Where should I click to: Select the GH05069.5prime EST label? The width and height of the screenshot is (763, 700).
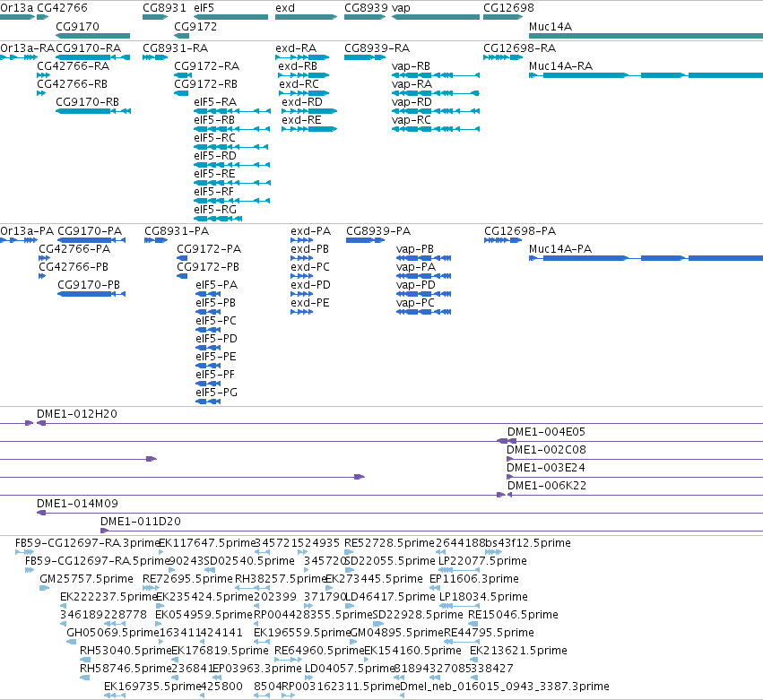(x=113, y=633)
